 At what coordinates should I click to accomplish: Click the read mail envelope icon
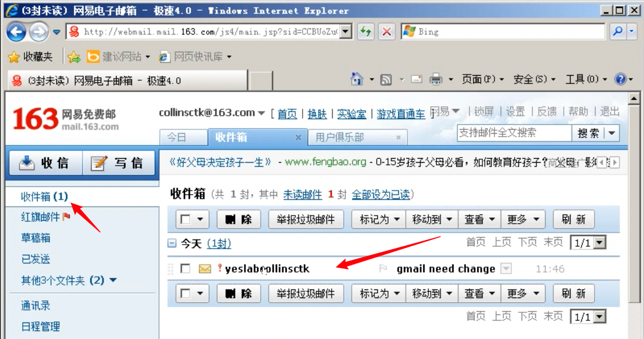tap(416, 79)
